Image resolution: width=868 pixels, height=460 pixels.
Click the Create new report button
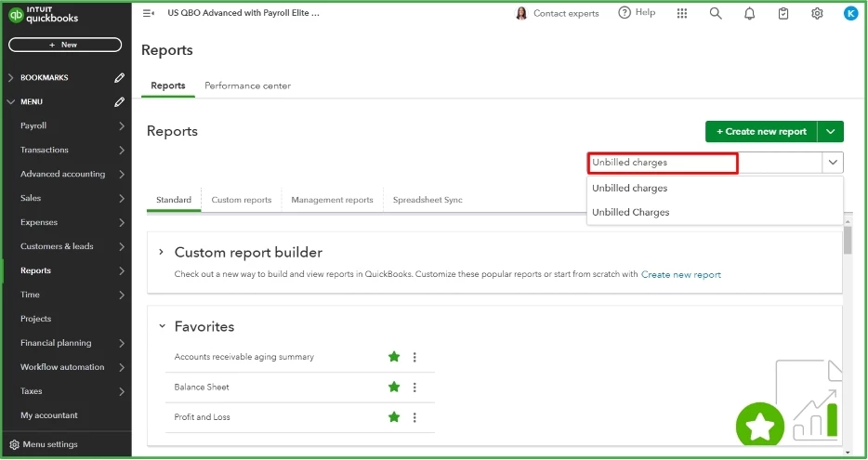point(761,132)
